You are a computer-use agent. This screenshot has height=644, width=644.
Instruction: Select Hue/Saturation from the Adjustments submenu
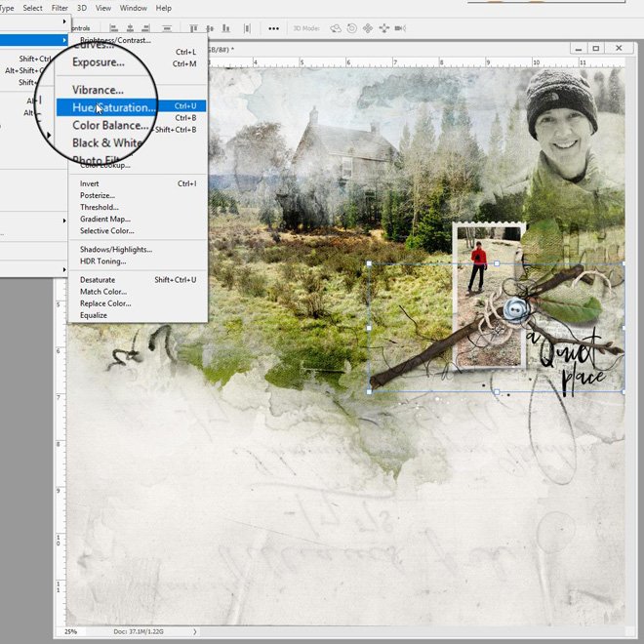click(x=112, y=107)
